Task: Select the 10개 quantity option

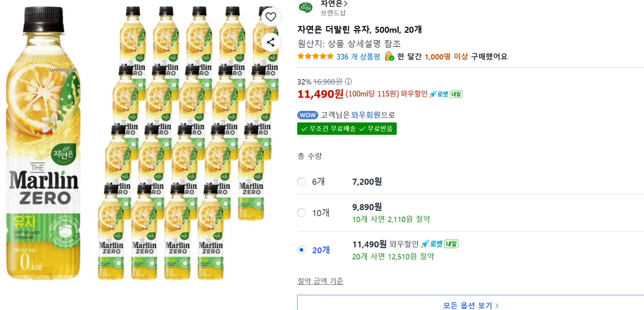Action: click(x=301, y=212)
